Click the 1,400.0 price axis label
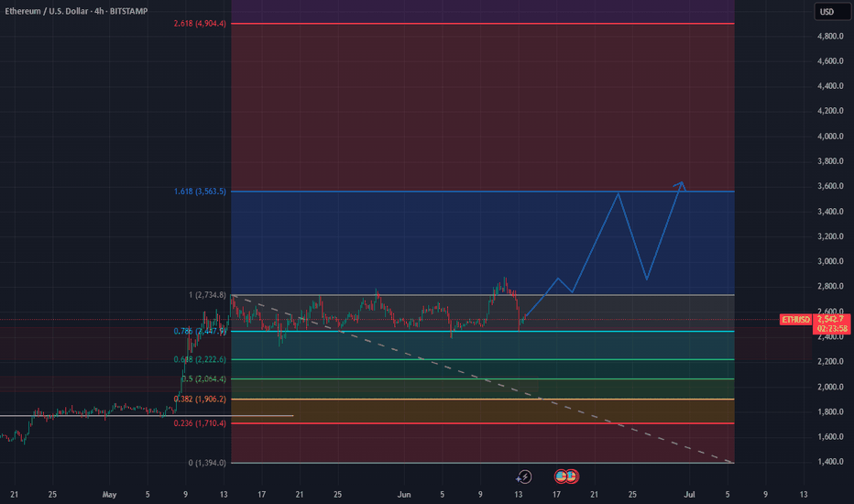This screenshot has width=854, height=504. 830,462
